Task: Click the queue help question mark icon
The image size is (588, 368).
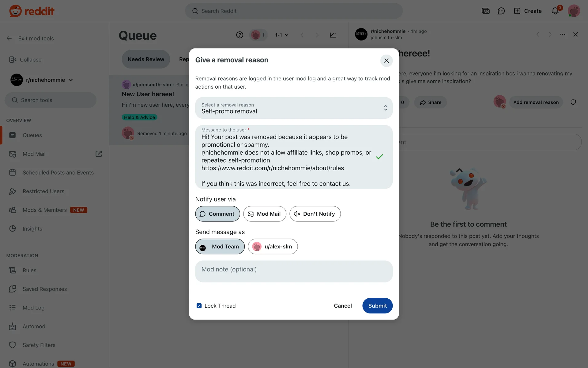Action: coord(240,35)
